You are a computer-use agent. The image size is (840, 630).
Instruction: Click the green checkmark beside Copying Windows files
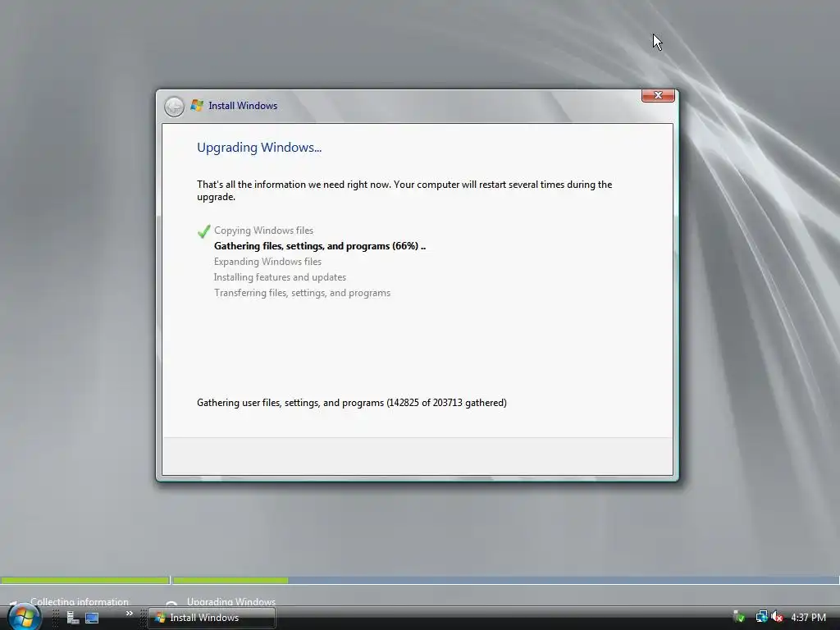[203, 231]
